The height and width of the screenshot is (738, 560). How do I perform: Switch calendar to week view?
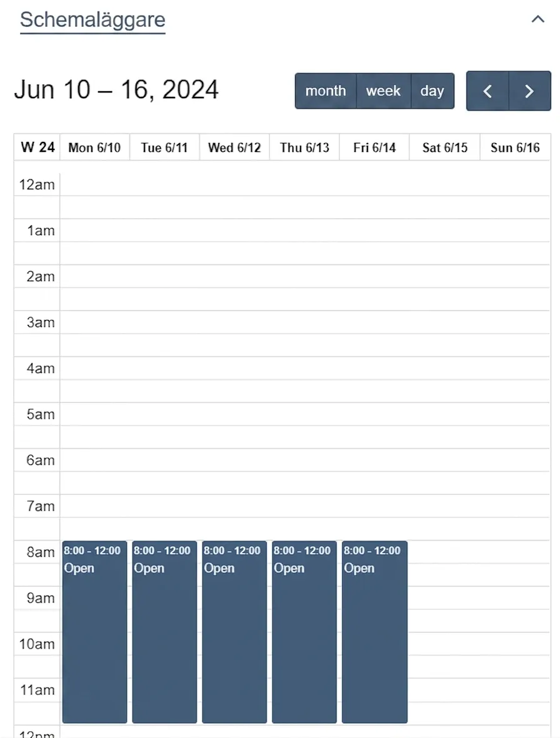pos(384,91)
